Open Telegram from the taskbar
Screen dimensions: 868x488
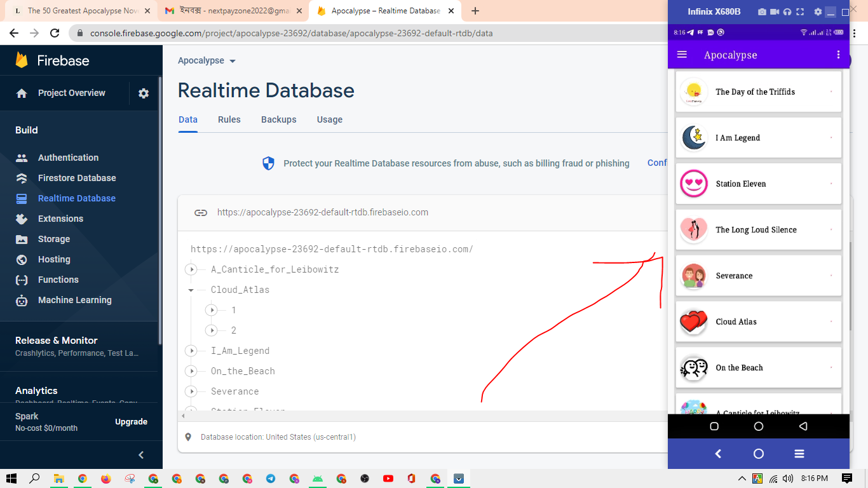[271, 478]
